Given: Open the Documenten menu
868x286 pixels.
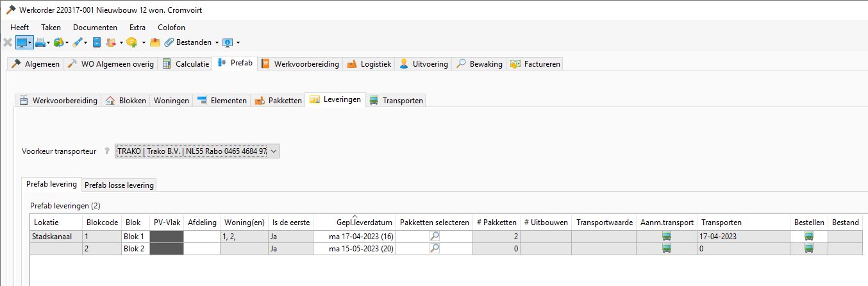Looking at the screenshot, I should 95,28.
